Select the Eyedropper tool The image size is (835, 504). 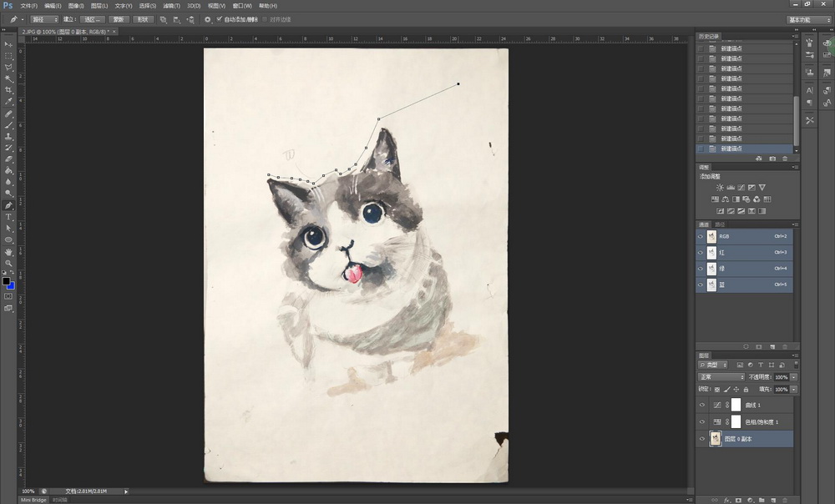[8, 102]
